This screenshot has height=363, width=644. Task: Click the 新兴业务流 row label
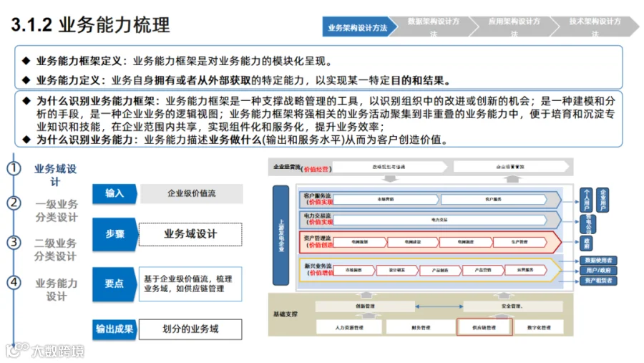click(x=318, y=266)
